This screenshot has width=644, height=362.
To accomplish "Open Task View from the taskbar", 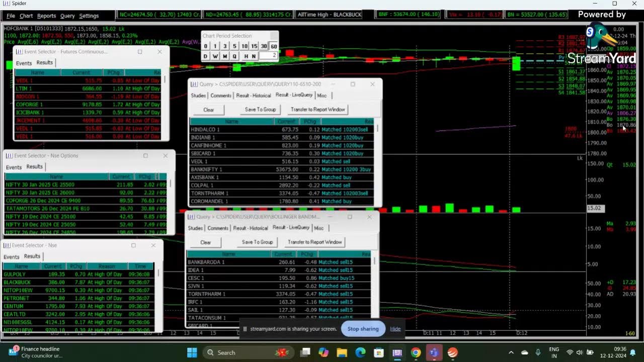I will pyautogui.click(x=305, y=352).
